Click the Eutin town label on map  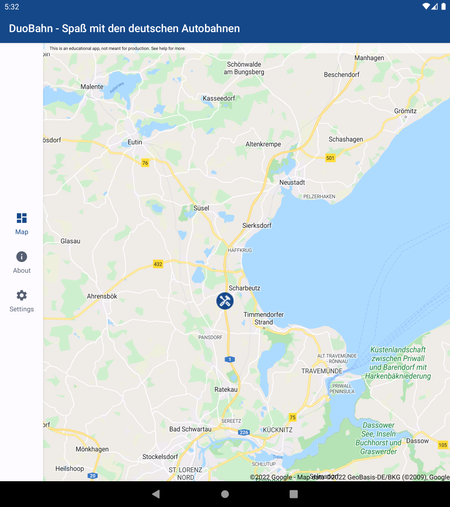pyautogui.click(x=135, y=142)
